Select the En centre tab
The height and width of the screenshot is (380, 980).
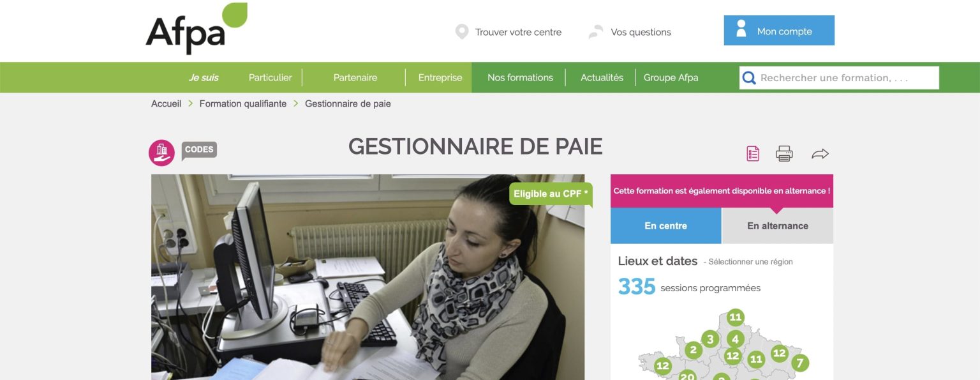point(666,226)
